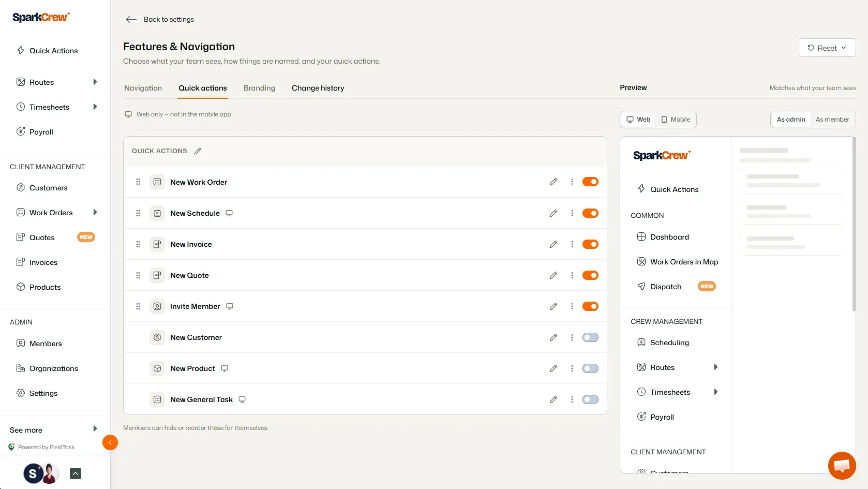This screenshot has width=868, height=489.
Task: Open the chat support bubble
Action: [x=842, y=465]
